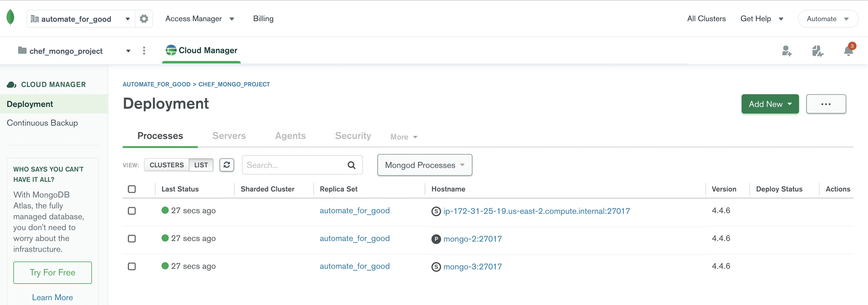Open the ip-172-31-25-19.us-east-2.compute.internal:27017 host link

[x=537, y=211]
